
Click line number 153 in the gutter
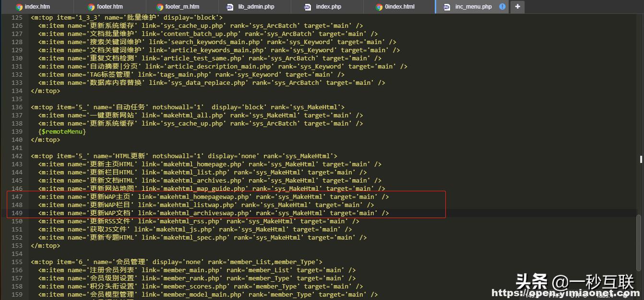pyautogui.click(x=17, y=245)
